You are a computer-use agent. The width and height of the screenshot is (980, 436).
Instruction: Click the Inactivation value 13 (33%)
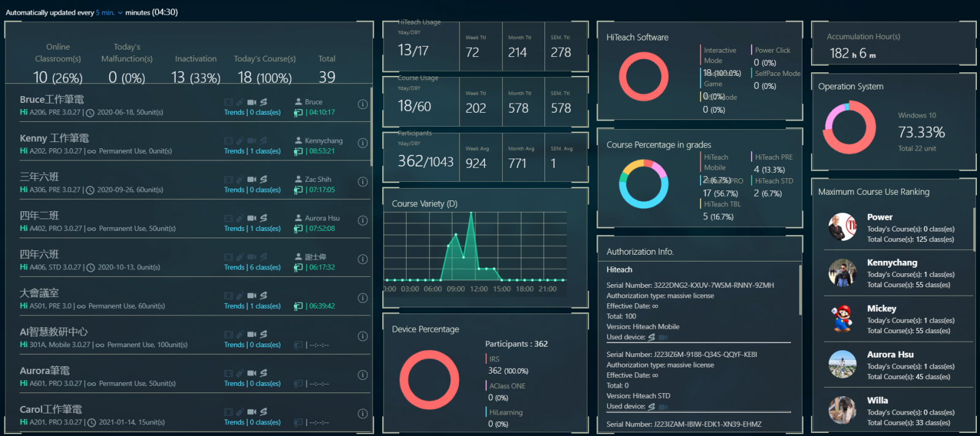pyautogui.click(x=195, y=78)
